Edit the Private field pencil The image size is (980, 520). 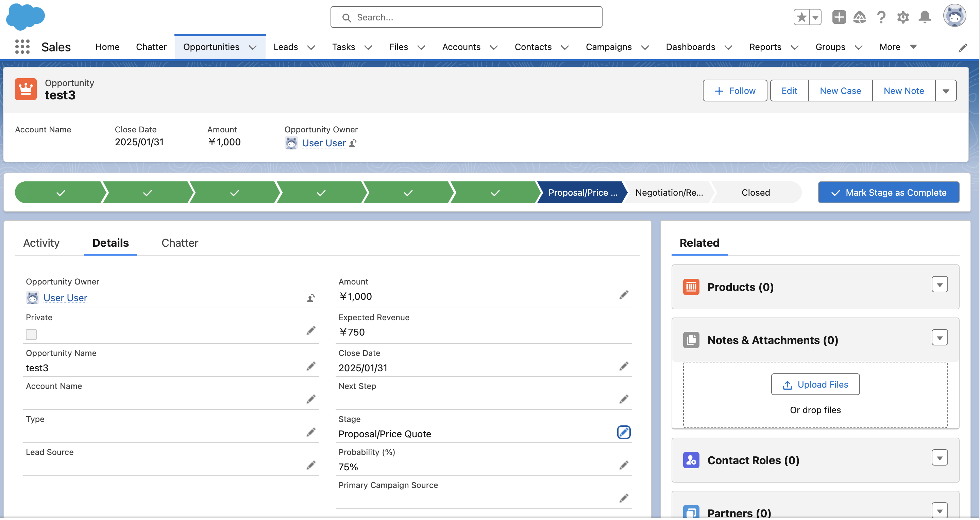pos(311,331)
